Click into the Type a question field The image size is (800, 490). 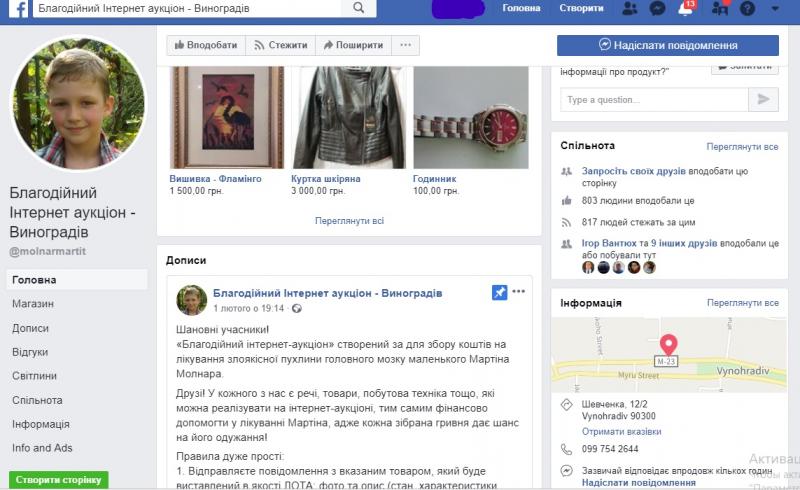click(655, 100)
